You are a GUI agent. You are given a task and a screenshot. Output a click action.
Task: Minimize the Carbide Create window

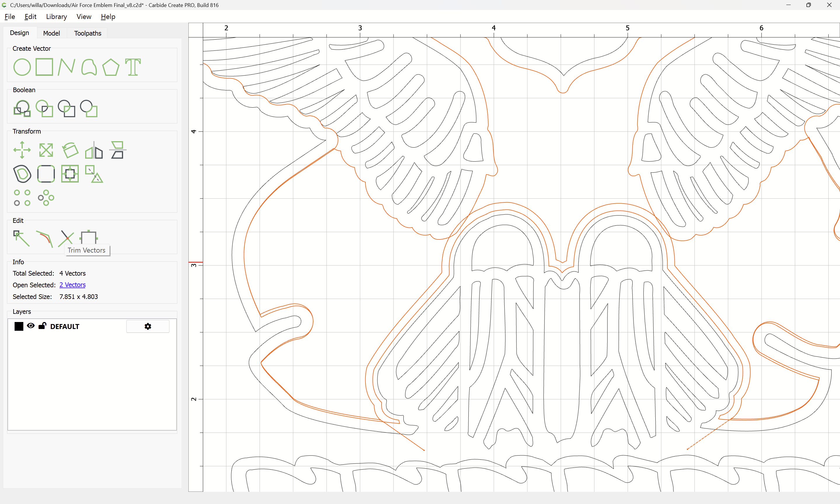pos(788,5)
